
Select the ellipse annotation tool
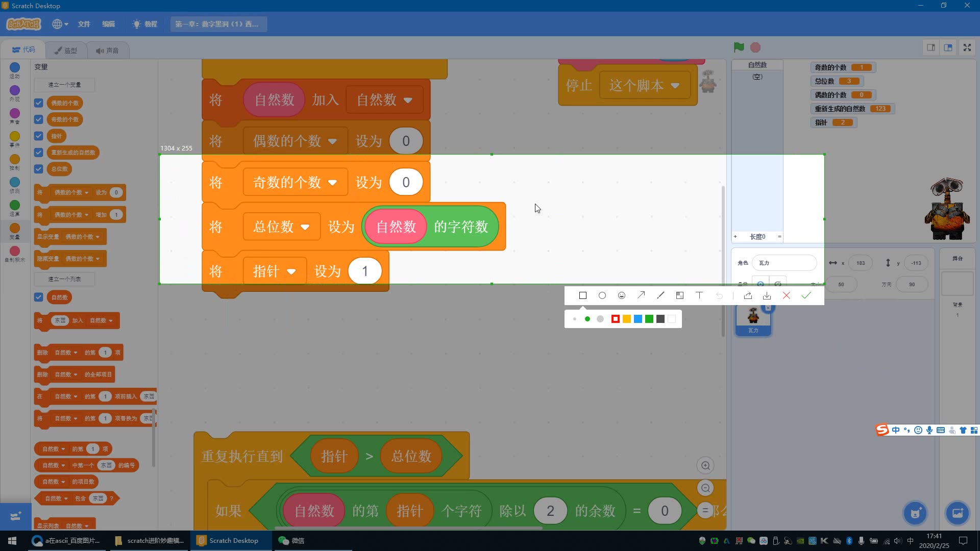pyautogui.click(x=602, y=295)
